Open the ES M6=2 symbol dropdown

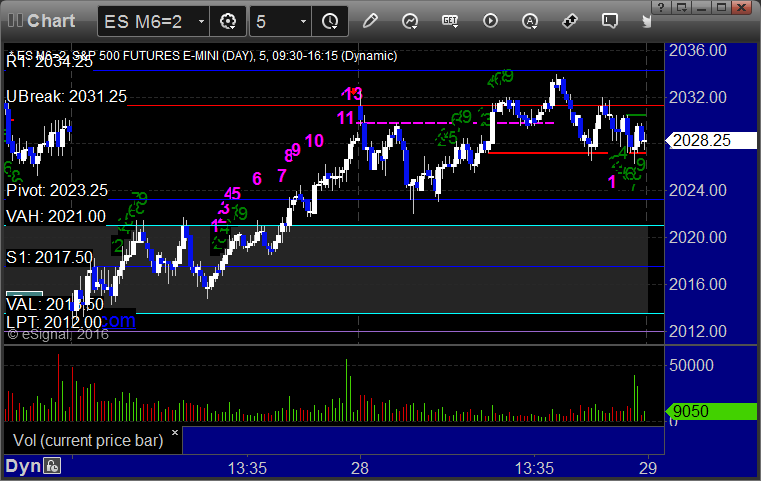pyautogui.click(x=201, y=22)
